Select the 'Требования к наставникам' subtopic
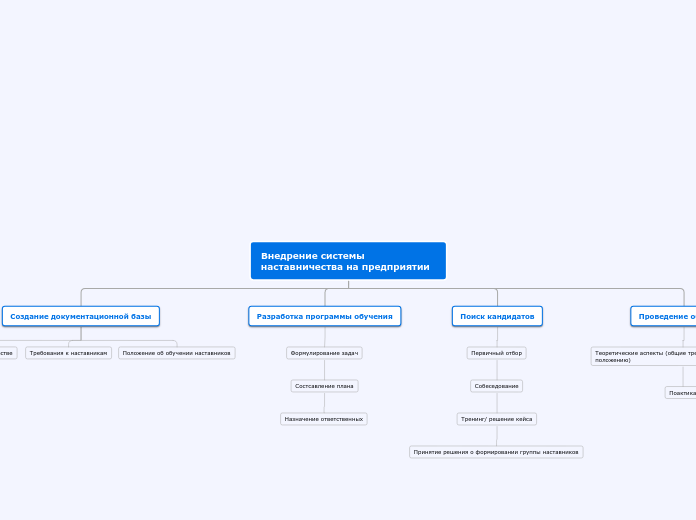This screenshot has width=696, height=520. click(68, 353)
